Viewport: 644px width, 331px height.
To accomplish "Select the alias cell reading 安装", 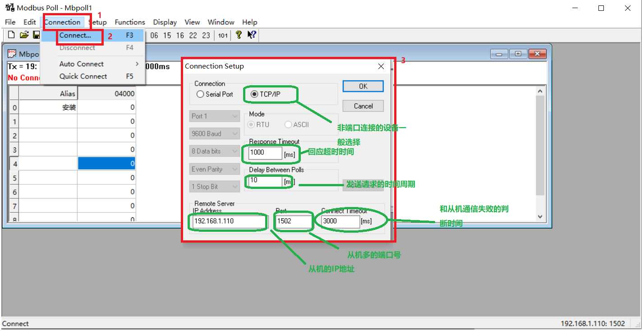I will (x=48, y=107).
